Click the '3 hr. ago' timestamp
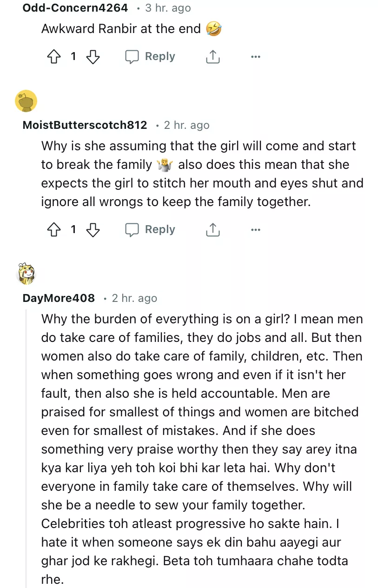378x588 pixels. click(x=167, y=8)
